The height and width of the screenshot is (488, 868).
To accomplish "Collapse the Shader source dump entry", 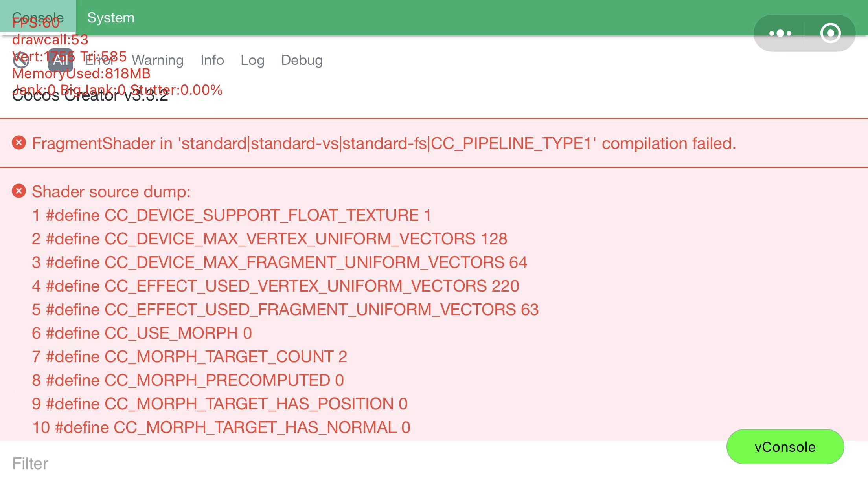I will tap(111, 192).
